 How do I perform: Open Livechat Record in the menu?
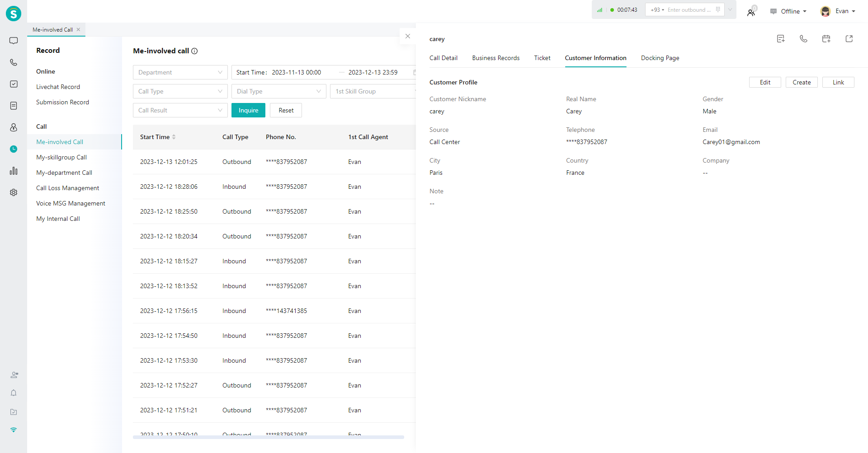[x=58, y=87]
